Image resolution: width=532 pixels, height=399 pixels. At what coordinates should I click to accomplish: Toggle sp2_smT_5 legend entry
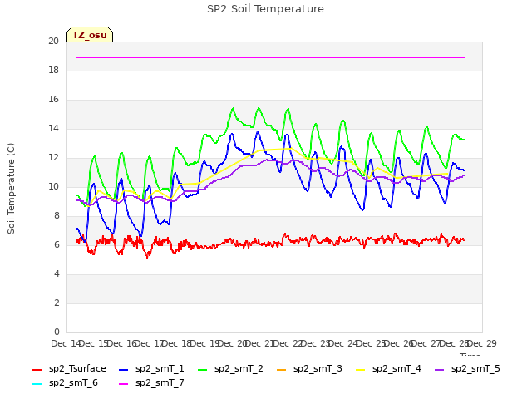[467, 369]
